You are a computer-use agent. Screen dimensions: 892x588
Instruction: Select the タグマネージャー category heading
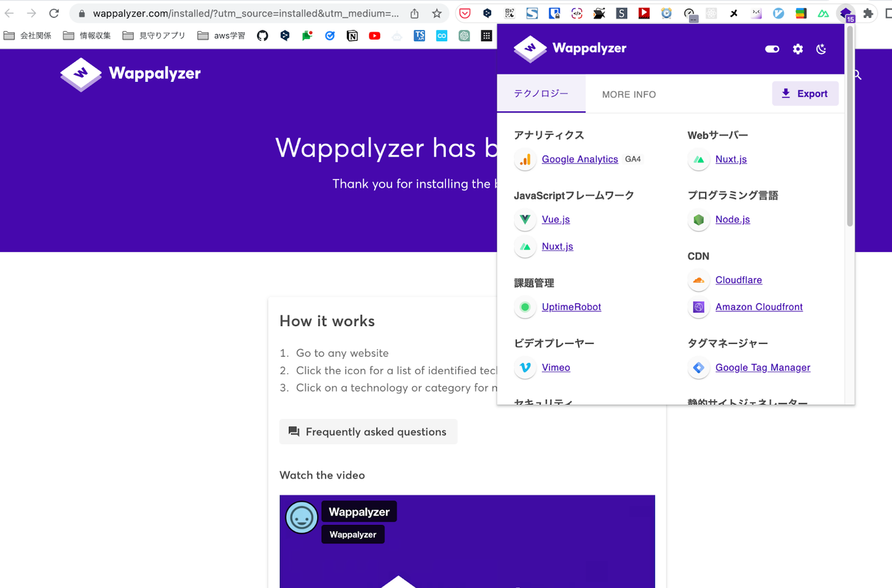tap(728, 343)
